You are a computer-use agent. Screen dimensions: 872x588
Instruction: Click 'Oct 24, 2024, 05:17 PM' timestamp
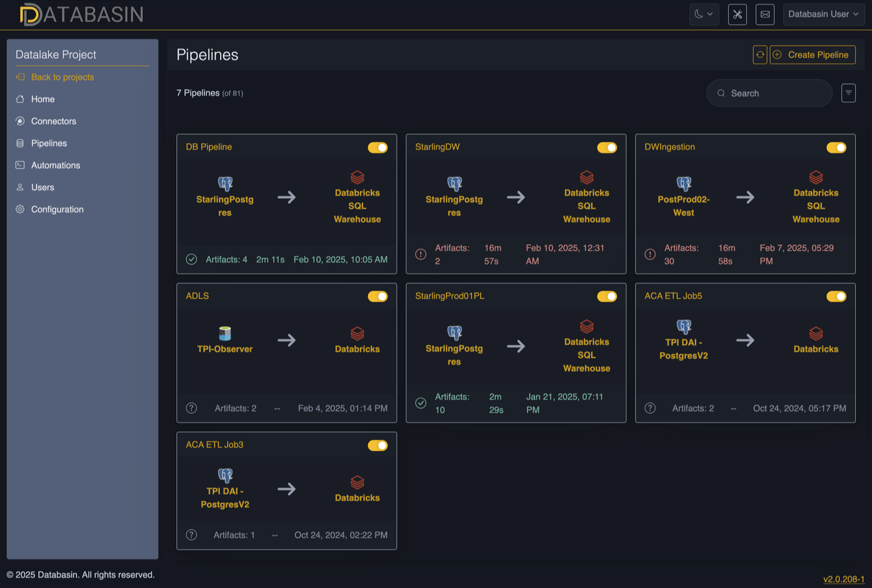pos(800,408)
